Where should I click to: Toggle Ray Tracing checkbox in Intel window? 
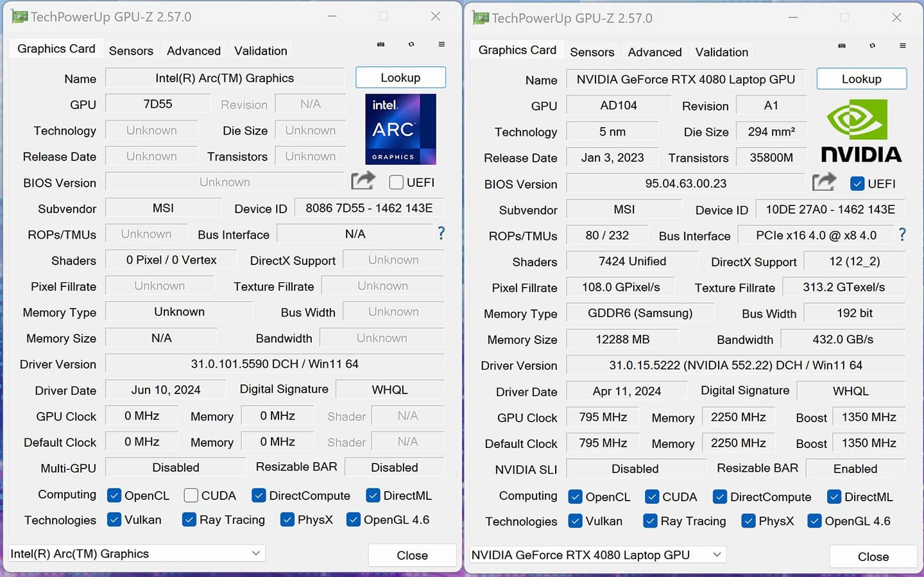(189, 520)
